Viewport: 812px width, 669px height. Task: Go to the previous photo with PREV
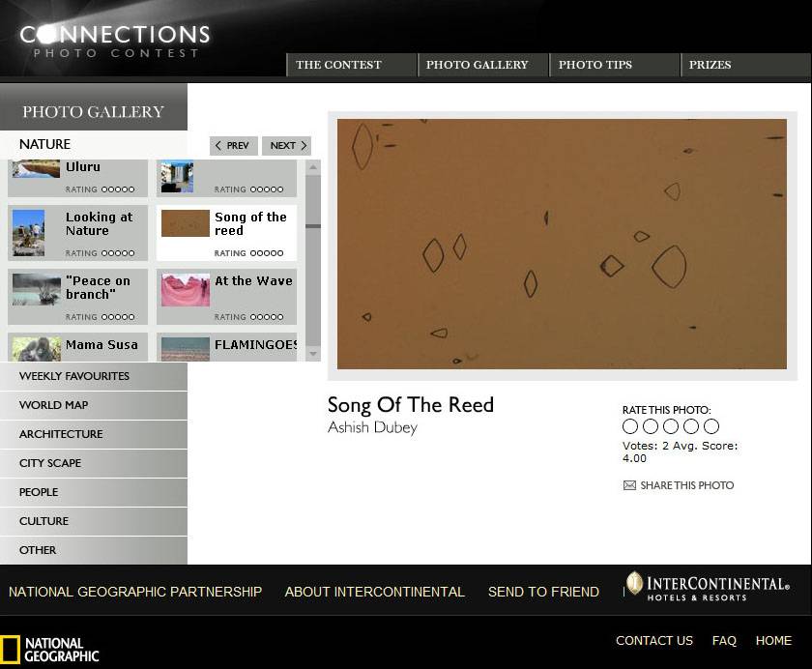point(234,146)
